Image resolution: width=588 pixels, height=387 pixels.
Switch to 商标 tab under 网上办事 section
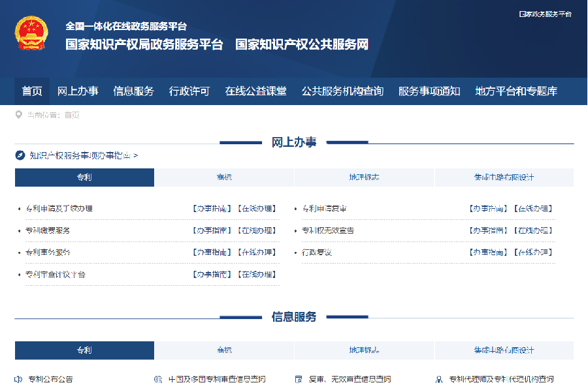pyautogui.click(x=224, y=178)
